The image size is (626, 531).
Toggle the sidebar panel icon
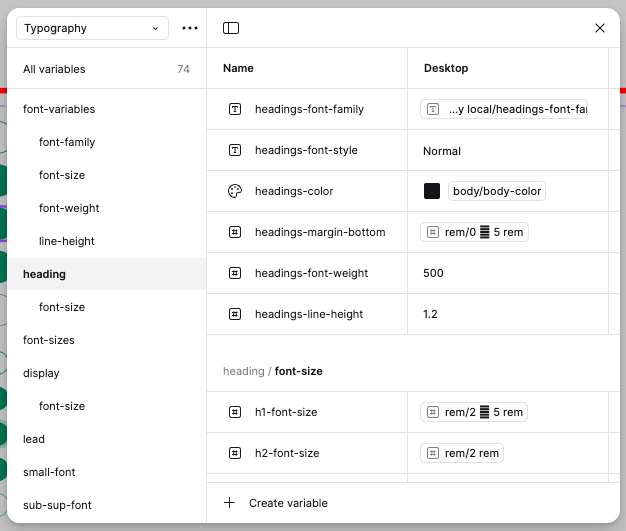(x=231, y=28)
